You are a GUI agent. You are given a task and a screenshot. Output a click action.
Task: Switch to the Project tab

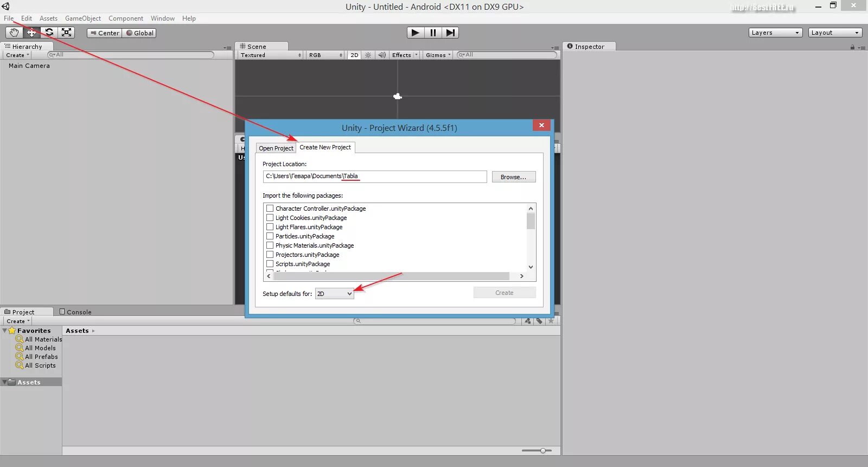tap(27, 312)
